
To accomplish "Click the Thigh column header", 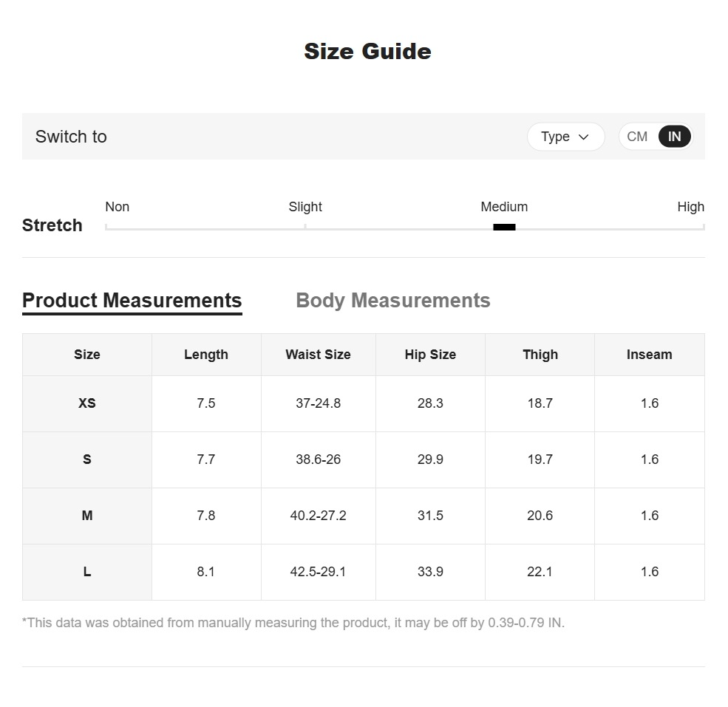I will [540, 355].
